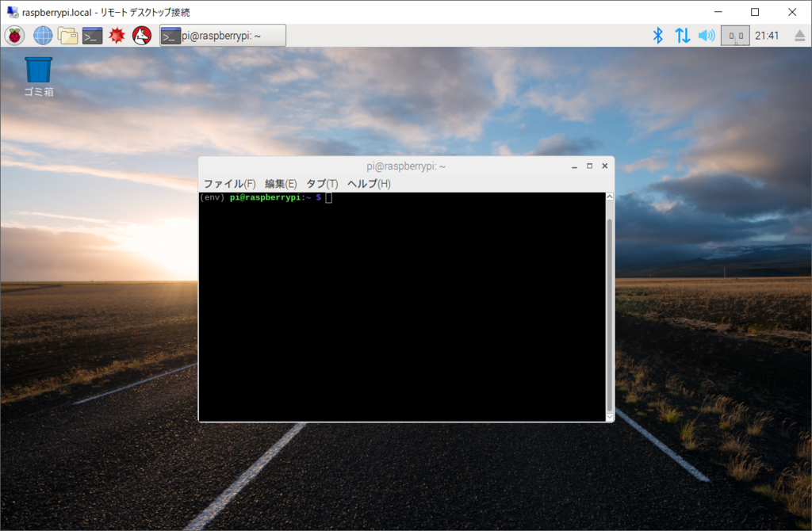Click the terminal scrollbar up arrow

(x=610, y=197)
